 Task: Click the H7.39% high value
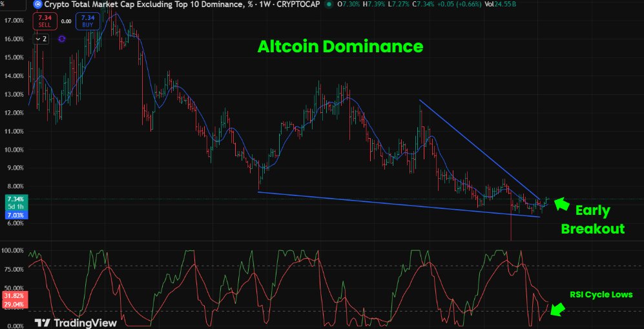click(375, 5)
